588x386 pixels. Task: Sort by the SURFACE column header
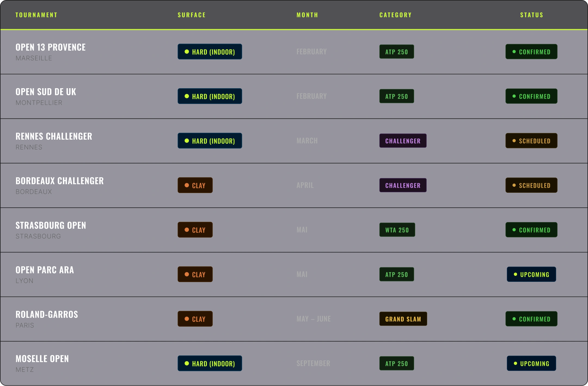click(192, 15)
